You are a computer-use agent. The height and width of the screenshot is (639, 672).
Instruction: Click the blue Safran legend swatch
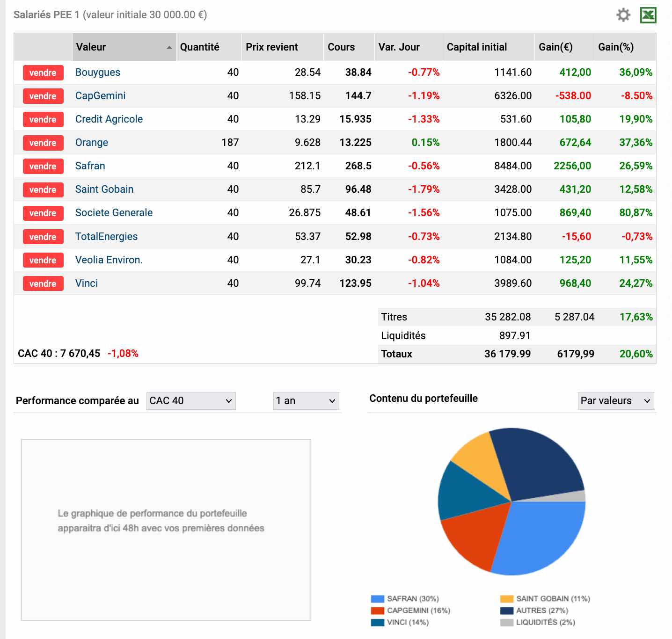(377, 599)
